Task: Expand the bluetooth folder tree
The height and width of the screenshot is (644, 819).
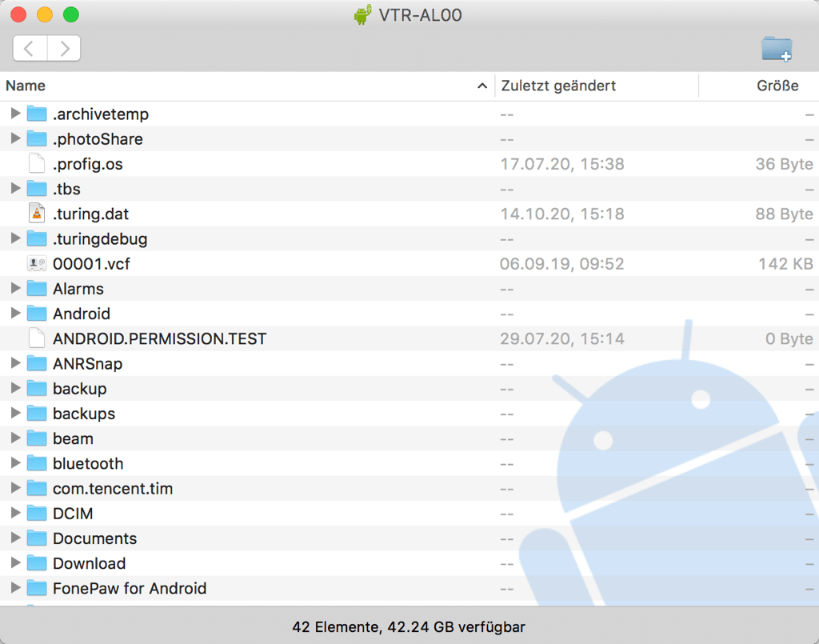Action: tap(15, 462)
